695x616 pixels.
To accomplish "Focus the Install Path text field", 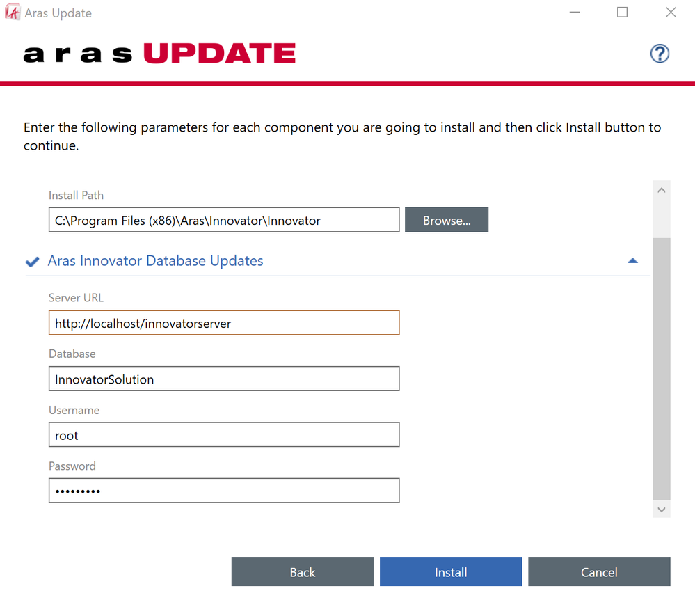I will coord(223,220).
